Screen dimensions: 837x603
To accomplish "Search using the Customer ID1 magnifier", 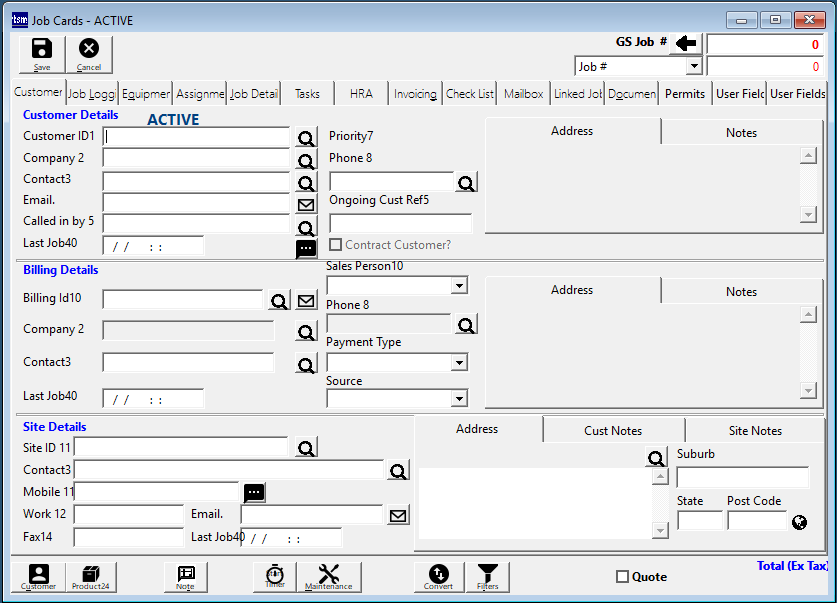I will click(x=306, y=138).
